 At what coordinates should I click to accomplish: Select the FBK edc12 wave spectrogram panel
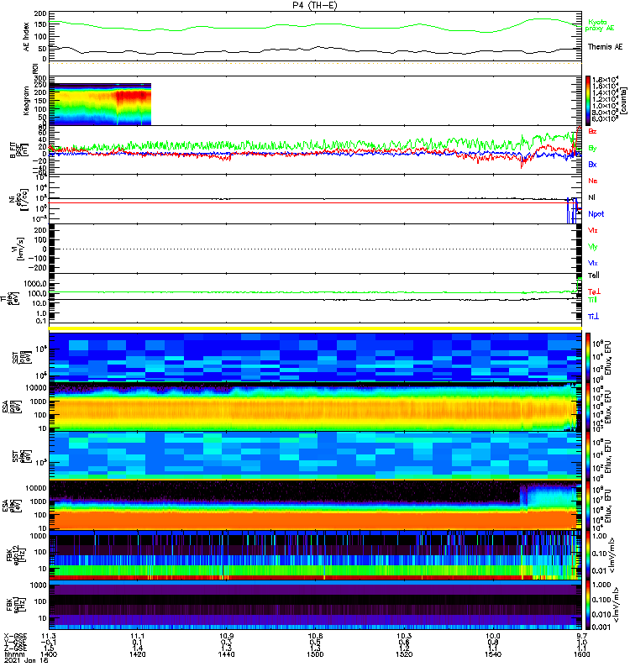point(316,554)
